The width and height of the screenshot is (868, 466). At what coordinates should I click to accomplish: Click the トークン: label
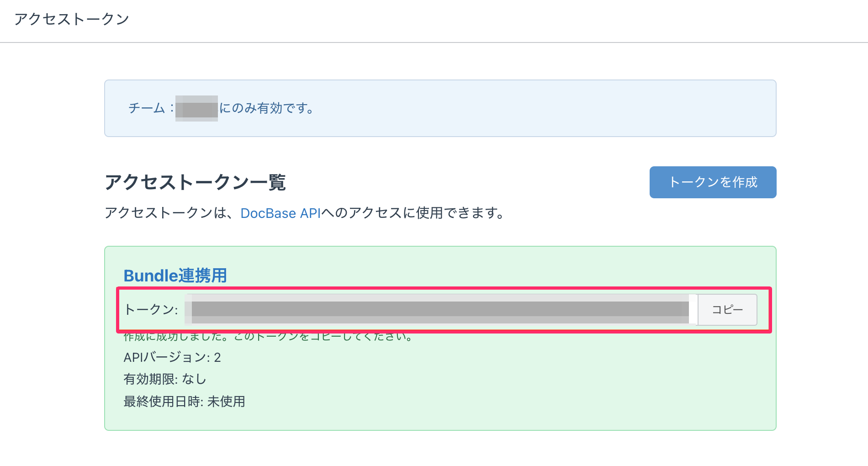coord(151,310)
